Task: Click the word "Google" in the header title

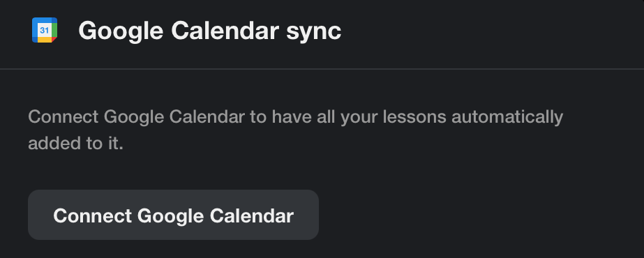Action: click(121, 31)
